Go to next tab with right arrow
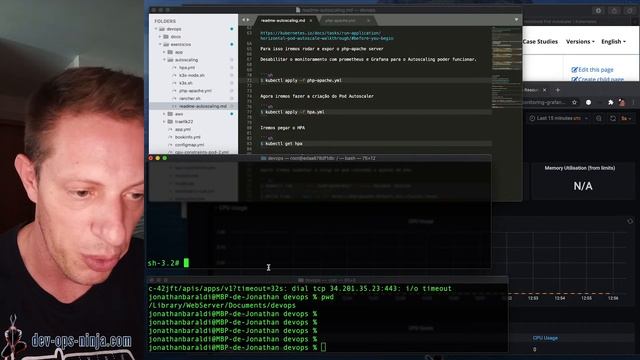640x360 pixels. [248, 20]
